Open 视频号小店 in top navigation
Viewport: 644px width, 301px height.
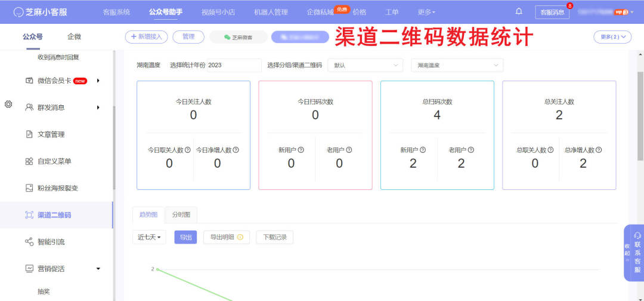tap(218, 12)
